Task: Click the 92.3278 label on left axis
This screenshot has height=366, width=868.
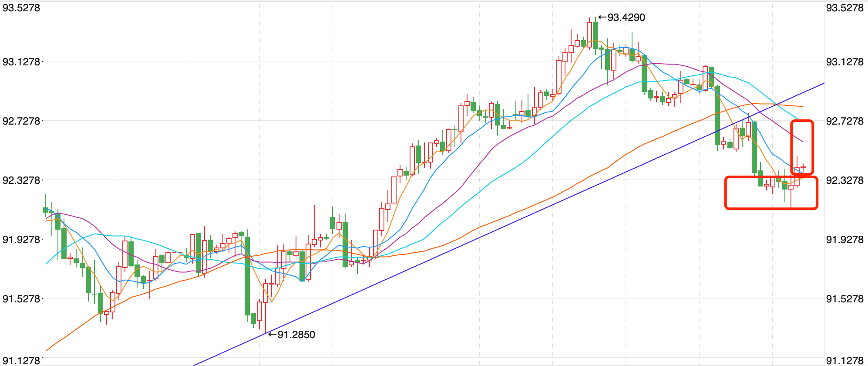Action: (21, 180)
